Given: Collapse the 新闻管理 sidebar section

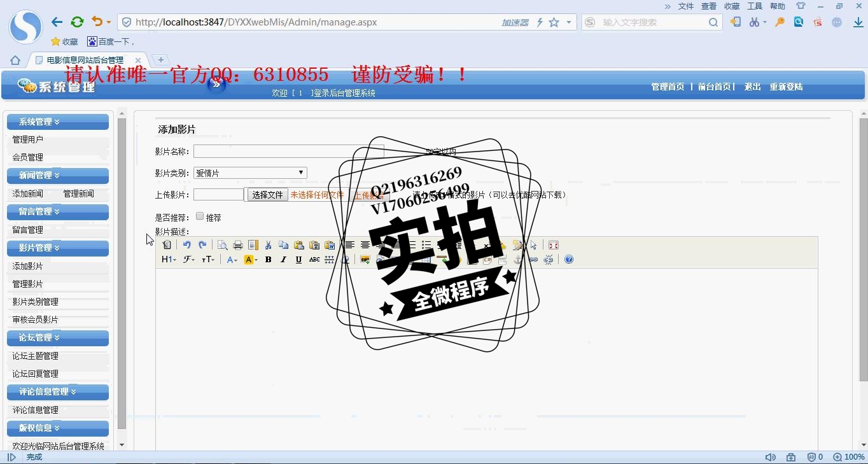Looking at the screenshot, I should coord(57,175).
